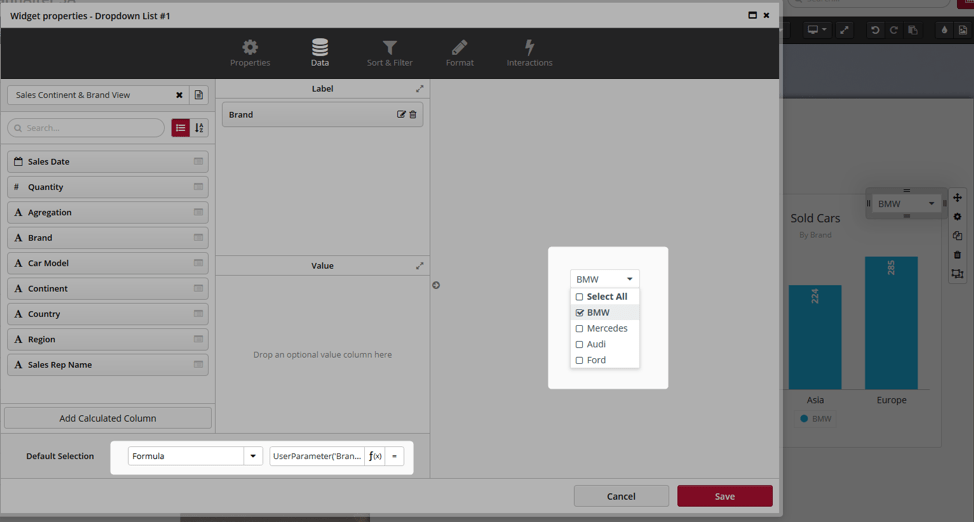Click the Cancel button
974x522 pixels.
click(621, 496)
